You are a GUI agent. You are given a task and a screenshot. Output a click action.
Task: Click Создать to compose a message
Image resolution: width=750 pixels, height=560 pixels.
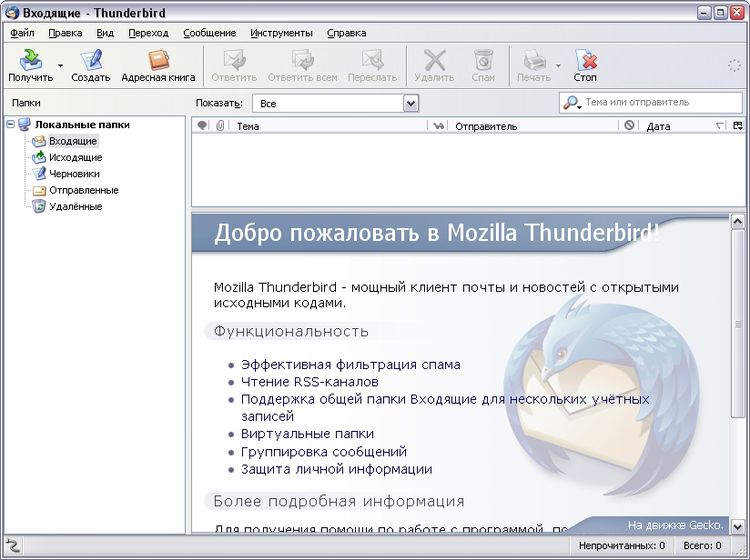coord(90,66)
